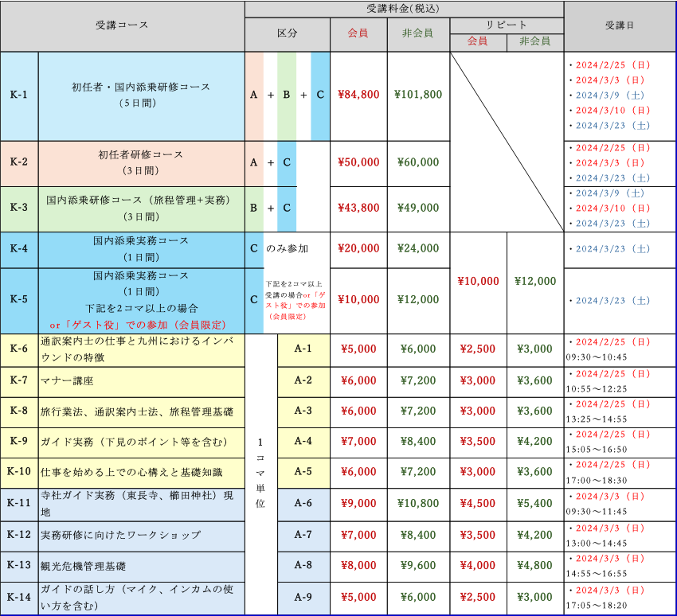
Task: Click 旅行業法、通訳案内士法、旅程管理基礎 course
Action: pyautogui.click(x=137, y=412)
